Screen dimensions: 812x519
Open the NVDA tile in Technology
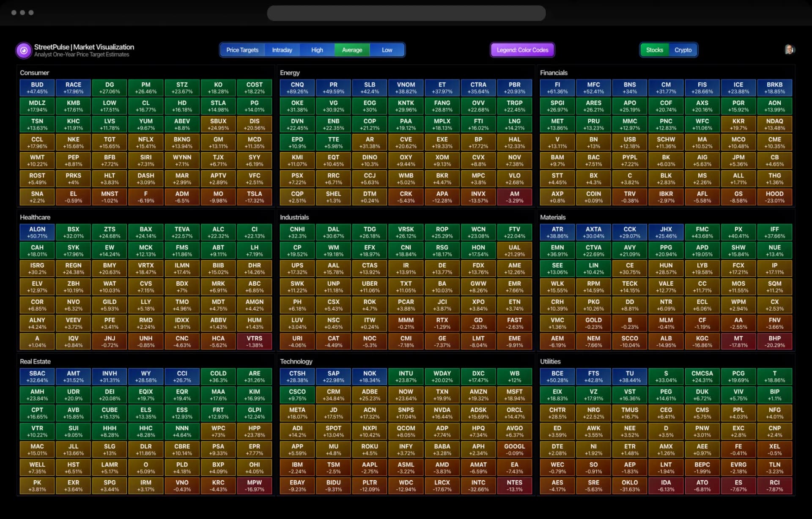coord(442,413)
